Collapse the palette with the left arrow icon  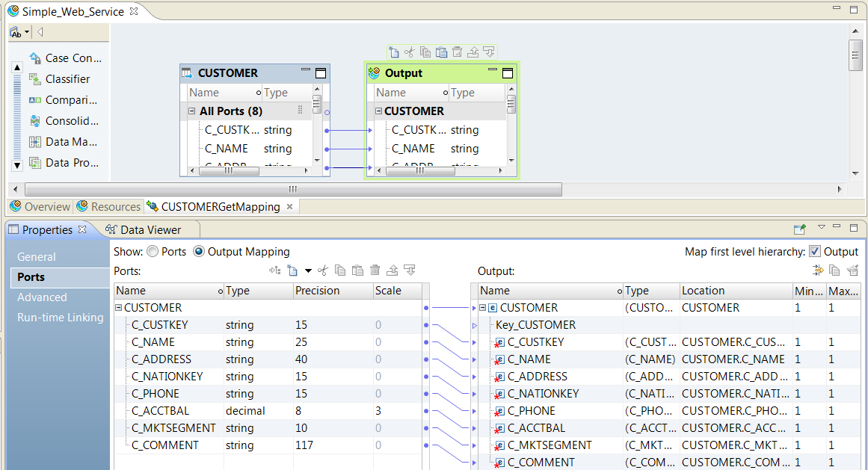pos(40,32)
